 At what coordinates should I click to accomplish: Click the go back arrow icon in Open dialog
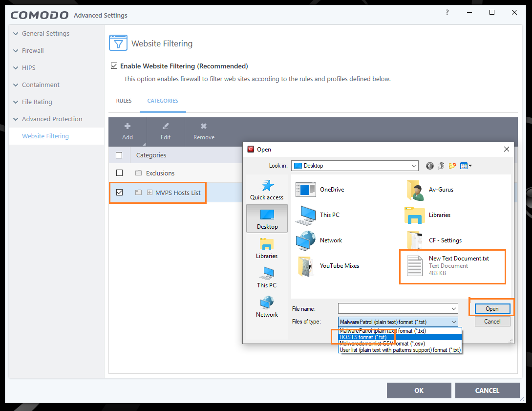tap(429, 166)
